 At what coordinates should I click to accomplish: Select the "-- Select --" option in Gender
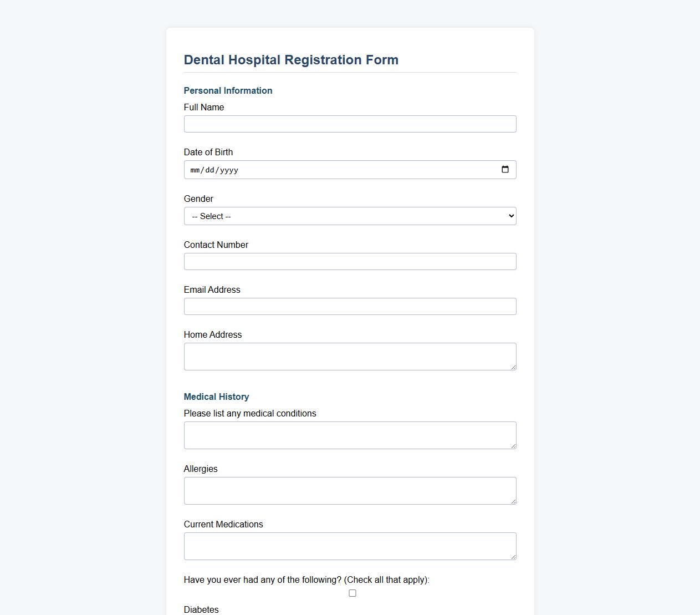pos(350,216)
